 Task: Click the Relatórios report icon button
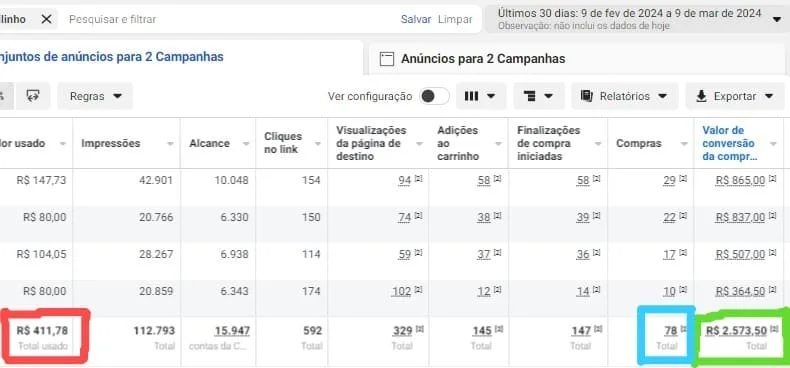[624, 96]
